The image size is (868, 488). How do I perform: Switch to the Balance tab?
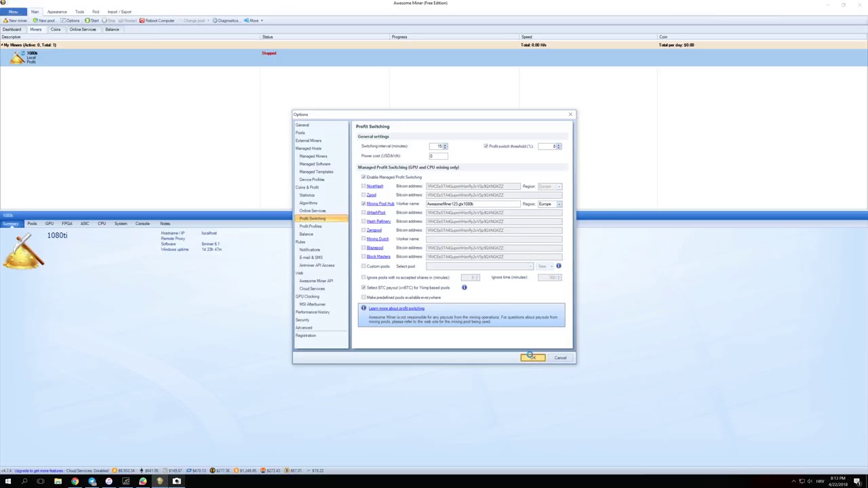click(x=112, y=29)
